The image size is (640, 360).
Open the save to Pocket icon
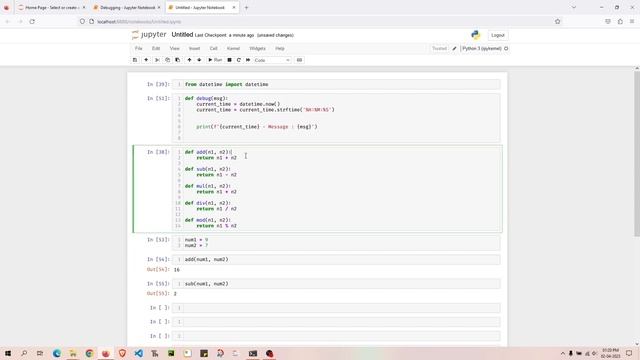click(x=608, y=21)
